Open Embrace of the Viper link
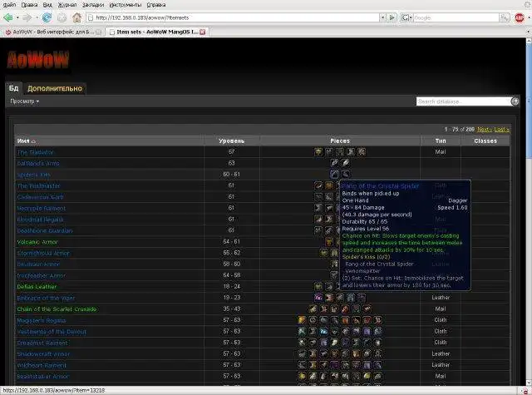Image resolution: width=532 pixels, height=395 pixels. click(46, 298)
